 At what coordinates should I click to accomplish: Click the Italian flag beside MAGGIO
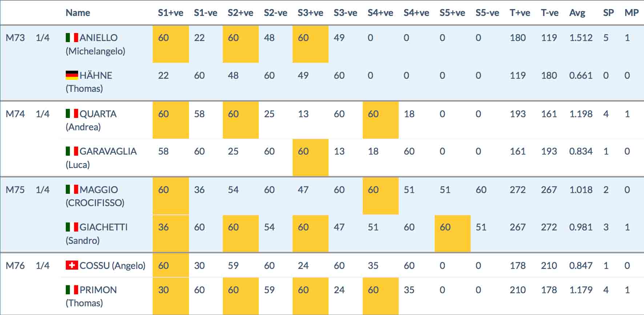pos(72,189)
